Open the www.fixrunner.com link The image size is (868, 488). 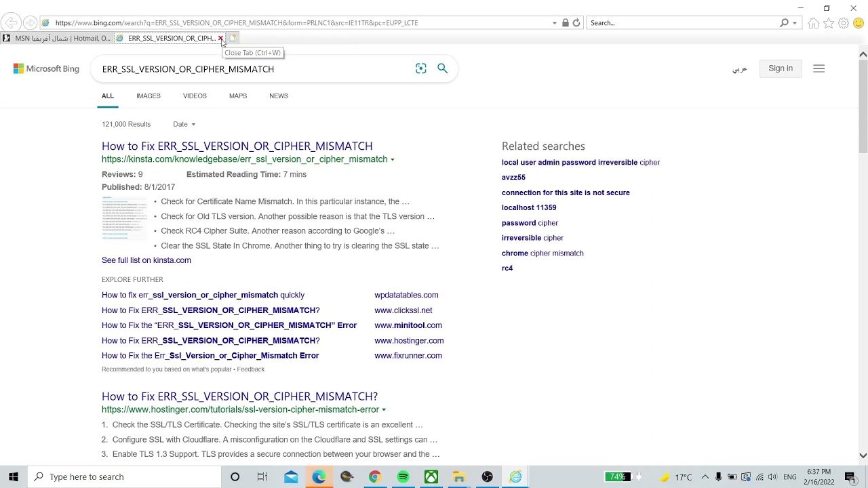tap(408, 355)
